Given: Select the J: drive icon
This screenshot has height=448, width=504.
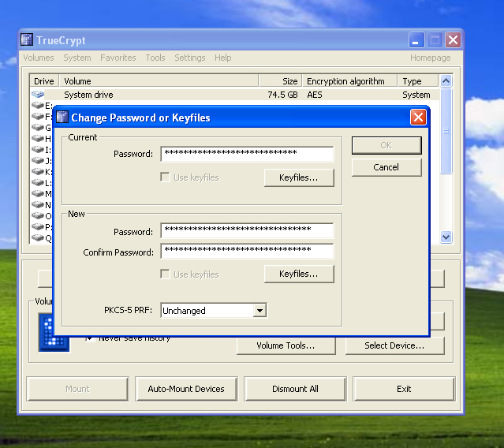Looking at the screenshot, I should [38, 160].
